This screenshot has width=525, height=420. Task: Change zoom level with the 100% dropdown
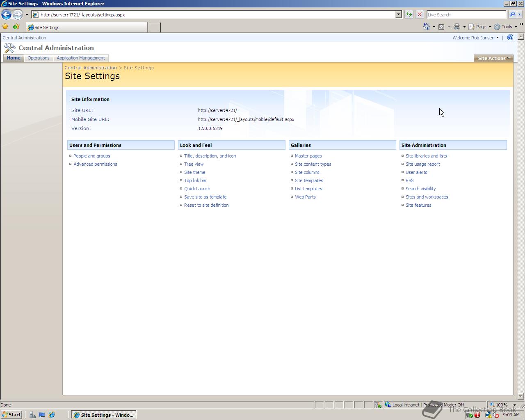[x=502, y=405]
